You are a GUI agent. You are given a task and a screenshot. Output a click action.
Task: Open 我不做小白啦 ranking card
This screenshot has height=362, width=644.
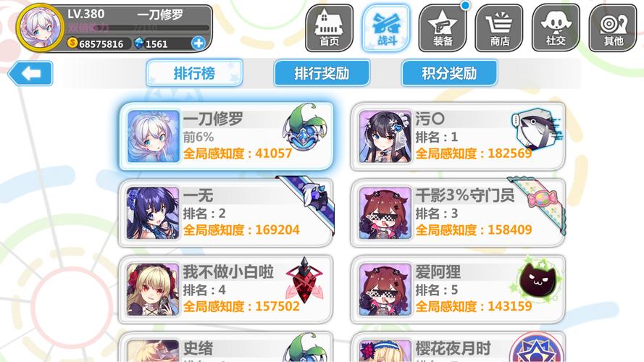point(225,290)
